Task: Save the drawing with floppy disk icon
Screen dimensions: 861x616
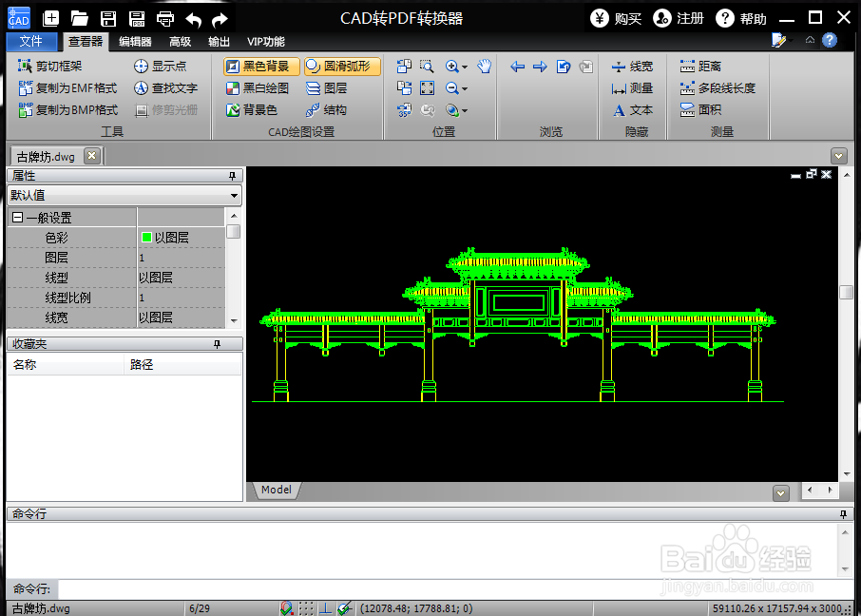Action: coord(108,19)
